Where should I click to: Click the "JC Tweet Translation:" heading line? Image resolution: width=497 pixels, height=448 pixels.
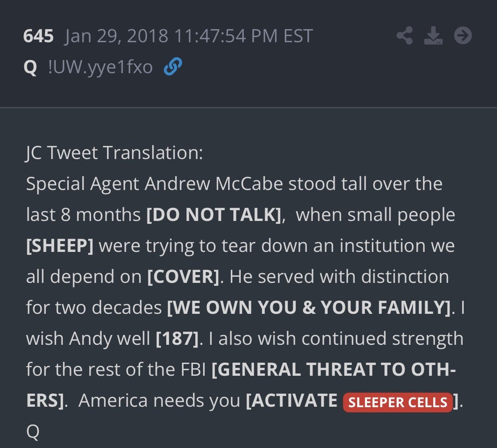click(115, 153)
